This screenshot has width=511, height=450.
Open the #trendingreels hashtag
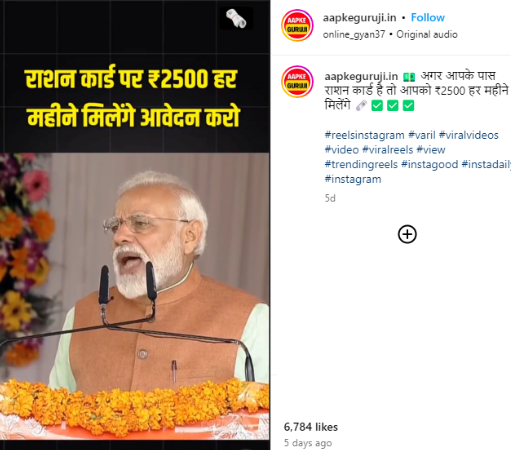(361, 164)
